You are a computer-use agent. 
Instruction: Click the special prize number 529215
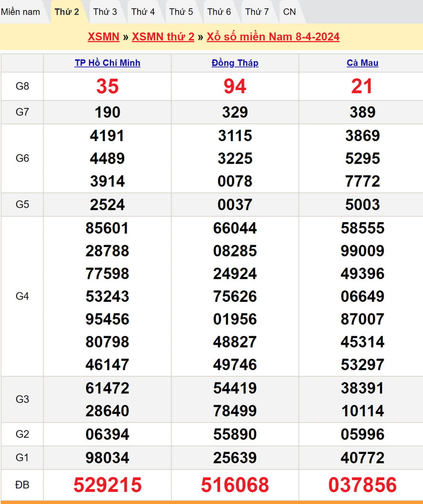coord(107,485)
